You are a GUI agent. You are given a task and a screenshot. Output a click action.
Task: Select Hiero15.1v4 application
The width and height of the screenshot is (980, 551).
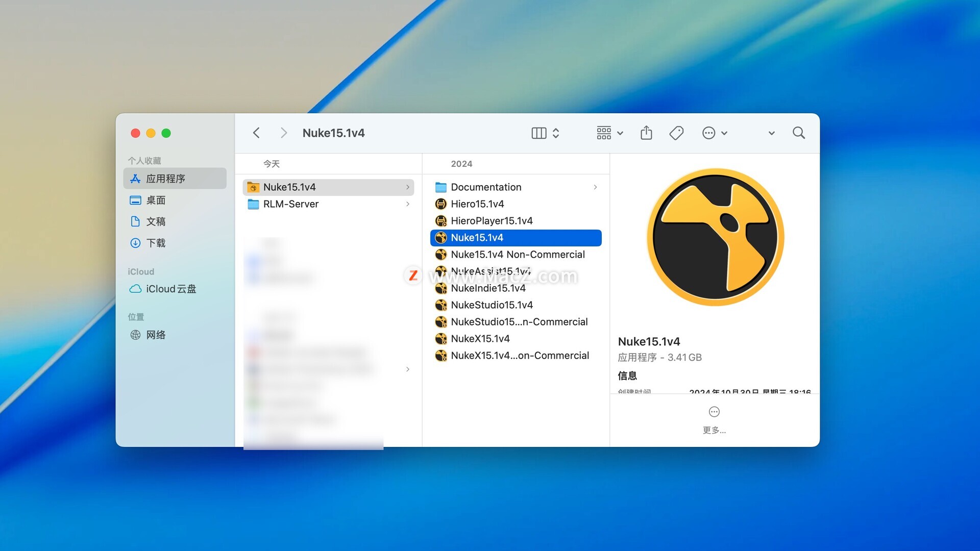pyautogui.click(x=516, y=204)
